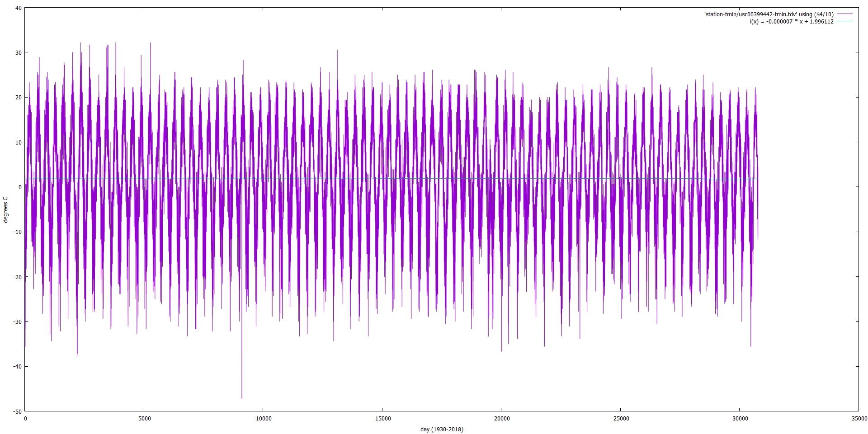The image size is (868, 434).
Task: Click the 20000 x-axis tick label
Action: point(502,419)
